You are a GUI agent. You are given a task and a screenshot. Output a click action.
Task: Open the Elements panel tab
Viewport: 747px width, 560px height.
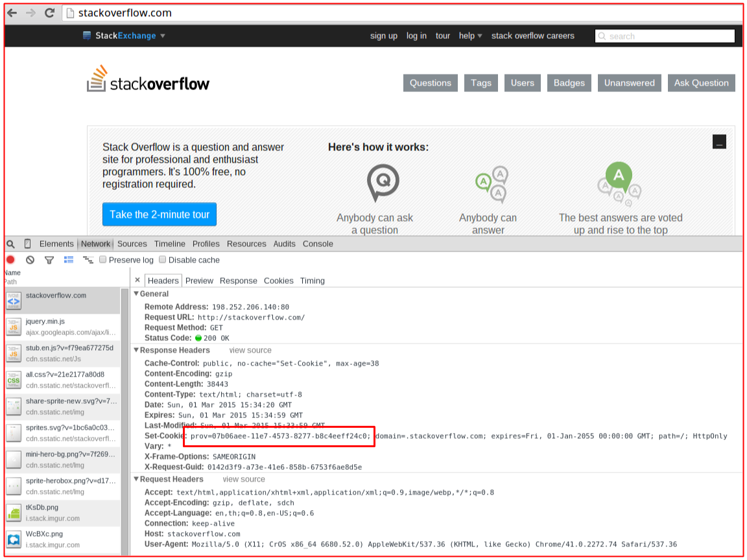56,244
